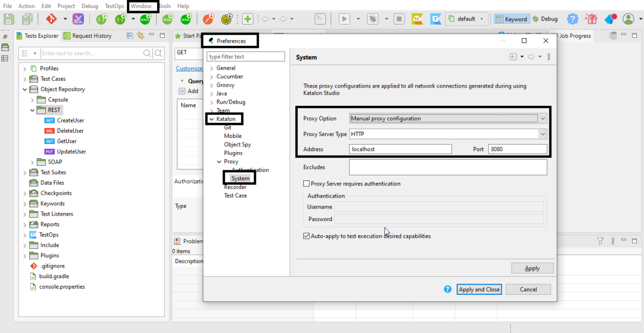Image resolution: width=644 pixels, height=333 pixels.
Task: Click the Run test play button
Action: click(344, 19)
